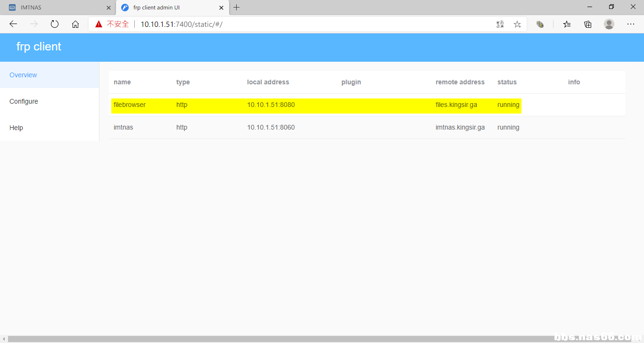Select the imtnas proxy name

tap(123, 127)
